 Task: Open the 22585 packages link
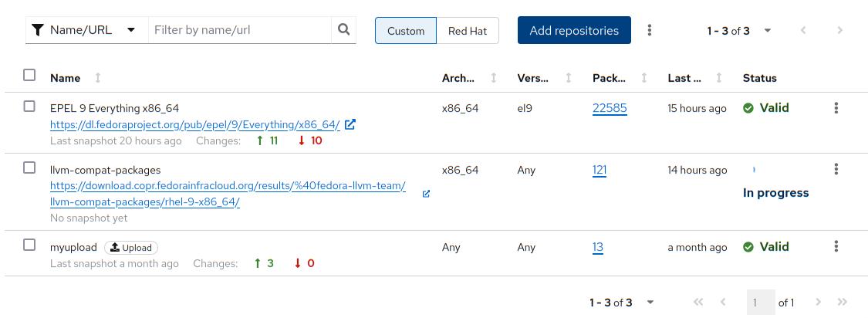click(x=610, y=108)
